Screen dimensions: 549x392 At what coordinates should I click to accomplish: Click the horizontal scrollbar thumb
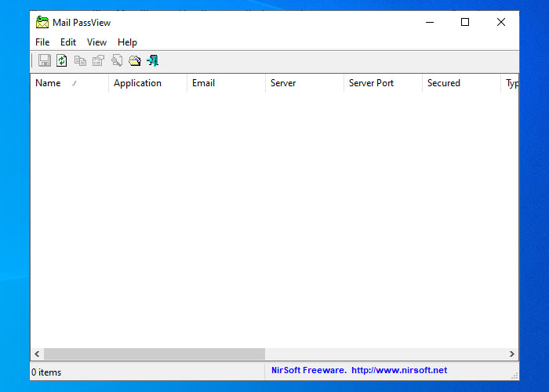(x=155, y=354)
